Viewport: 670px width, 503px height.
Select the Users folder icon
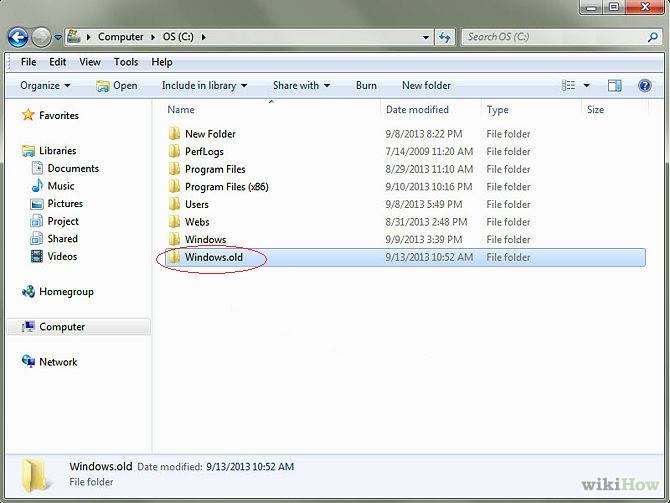tap(174, 204)
